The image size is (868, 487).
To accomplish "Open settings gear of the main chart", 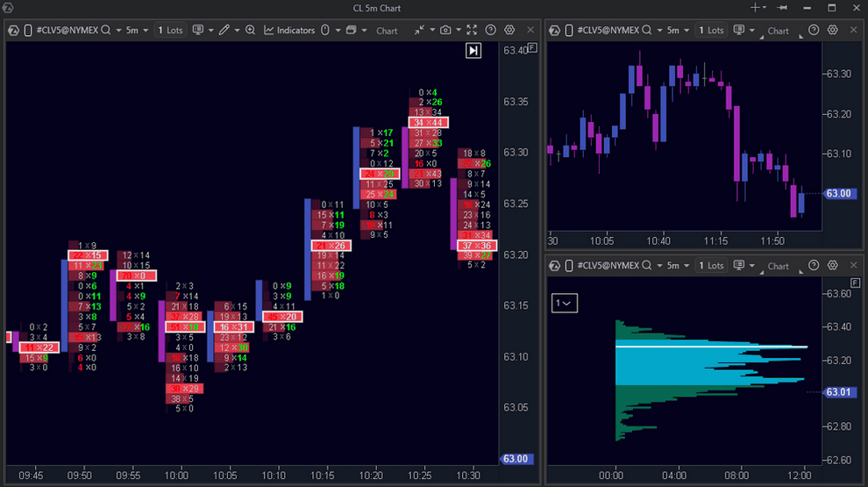I will pyautogui.click(x=509, y=30).
